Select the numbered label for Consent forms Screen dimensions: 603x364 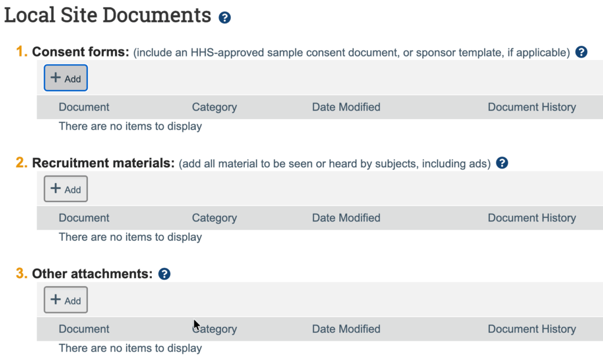coord(21,52)
